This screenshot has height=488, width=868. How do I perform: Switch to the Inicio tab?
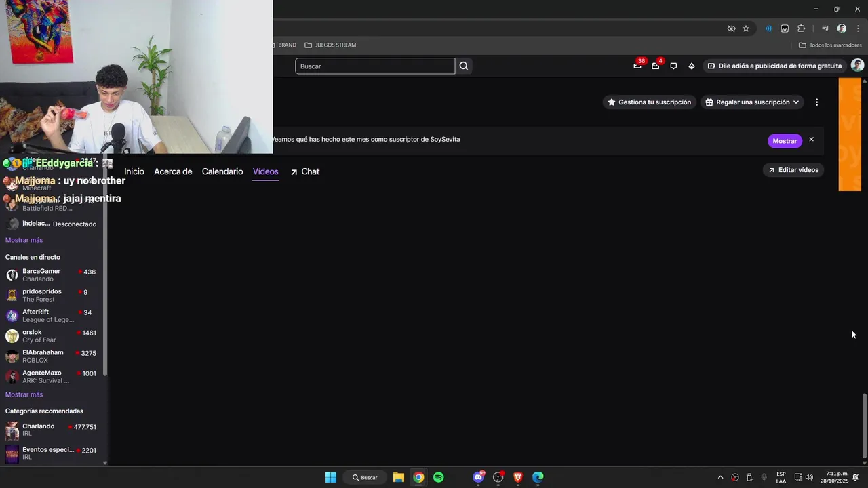pyautogui.click(x=134, y=171)
